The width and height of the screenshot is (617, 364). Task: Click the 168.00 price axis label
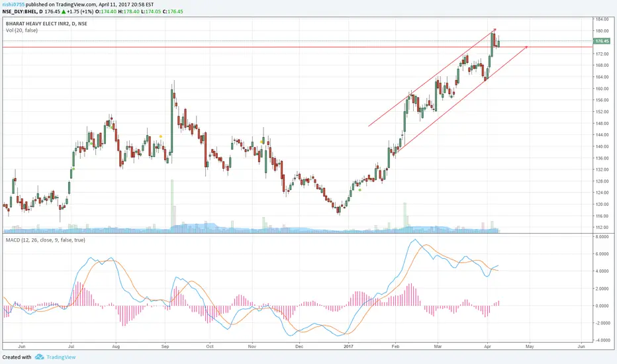[x=602, y=66]
